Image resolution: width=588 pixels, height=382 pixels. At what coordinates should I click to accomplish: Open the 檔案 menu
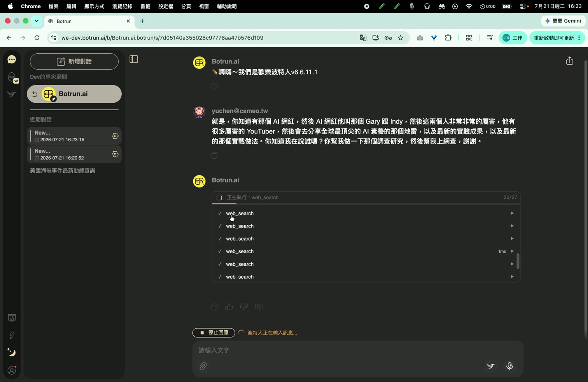pyautogui.click(x=53, y=6)
